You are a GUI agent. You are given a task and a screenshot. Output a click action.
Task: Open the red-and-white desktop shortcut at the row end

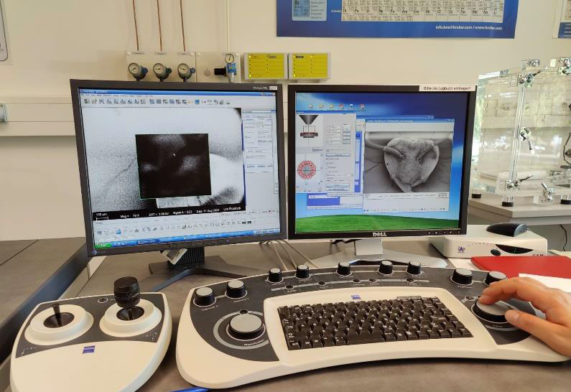coord(361,107)
